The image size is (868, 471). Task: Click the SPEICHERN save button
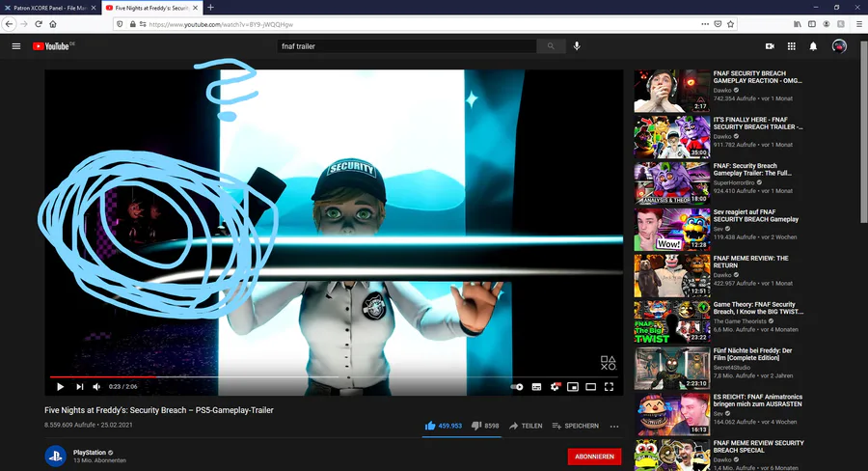point(575,426)
